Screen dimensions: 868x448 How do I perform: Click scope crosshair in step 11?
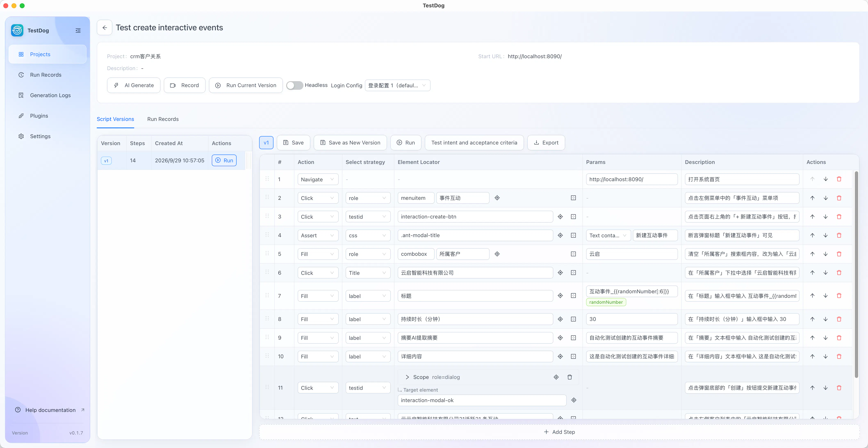coord(556,377)
